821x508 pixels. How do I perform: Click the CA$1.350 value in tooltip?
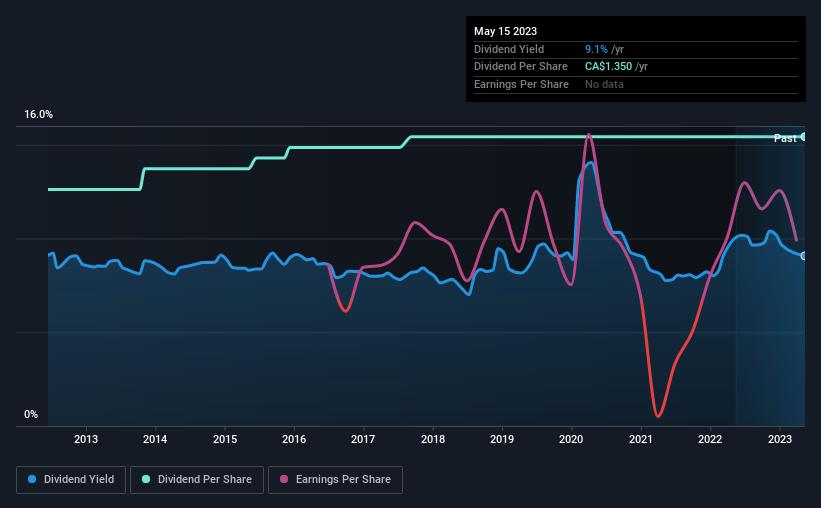pos(608,67)
